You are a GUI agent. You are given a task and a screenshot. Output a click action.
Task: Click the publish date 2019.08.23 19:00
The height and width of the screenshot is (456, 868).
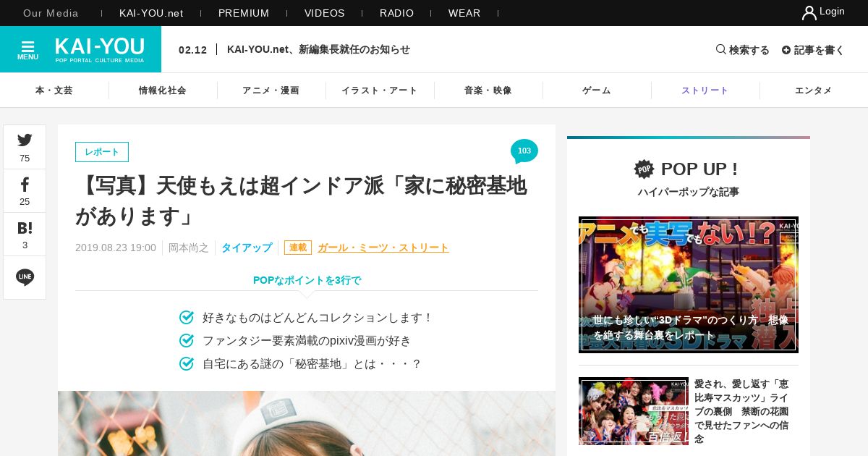pyautogui.click(x=116, y=248)
